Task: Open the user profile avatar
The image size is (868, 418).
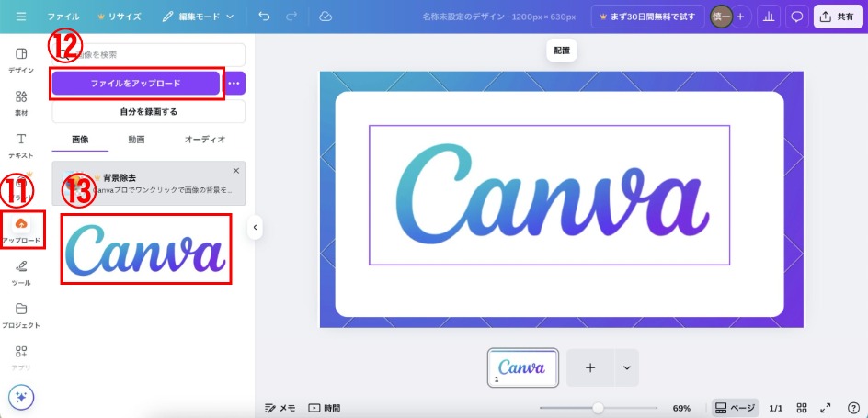Action: tap(721, 17)
